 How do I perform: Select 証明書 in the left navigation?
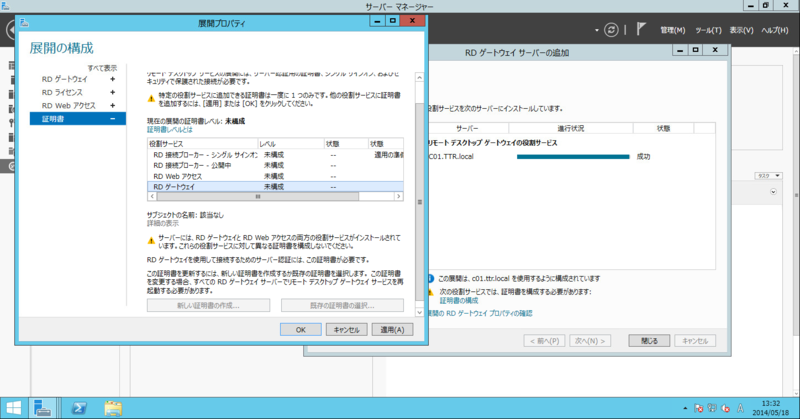[78, 119]
